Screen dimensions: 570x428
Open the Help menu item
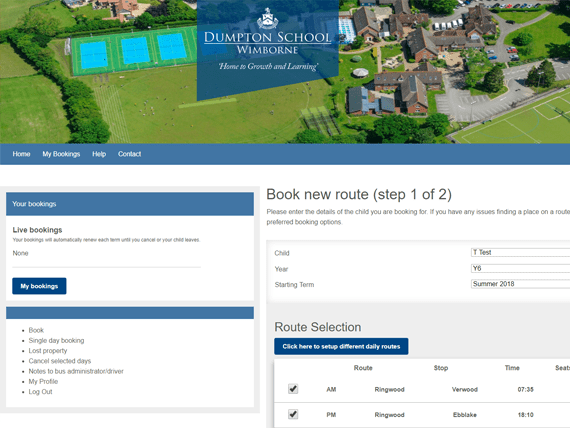coord(99,154)
